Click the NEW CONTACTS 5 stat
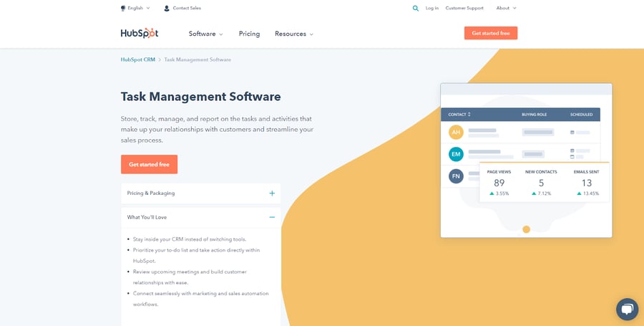The width and height of the screenshot is (644, 326). (542, 183)
